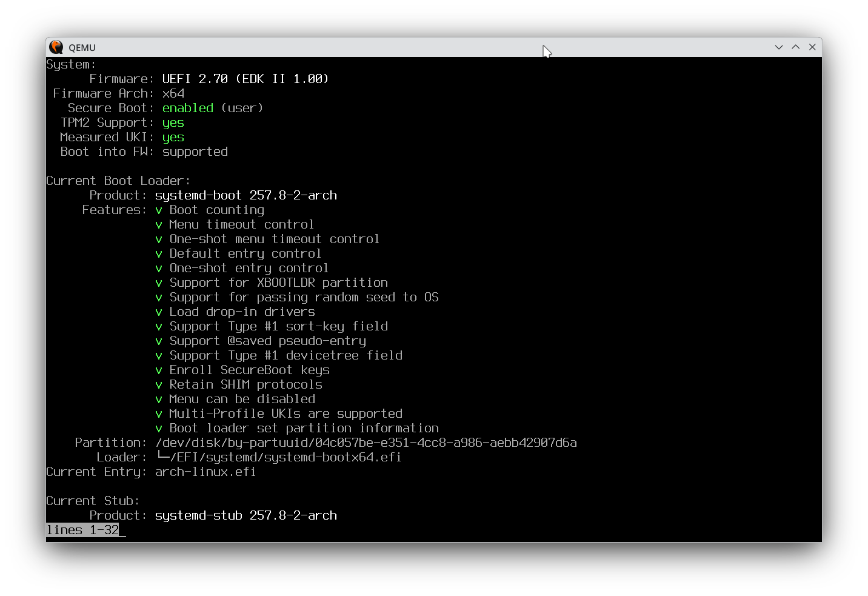Click the loader path '/EFI/systemd/systemd-bootx64.efi'
This screenshot has width=868, height=596.
click(x=286, y=457)
